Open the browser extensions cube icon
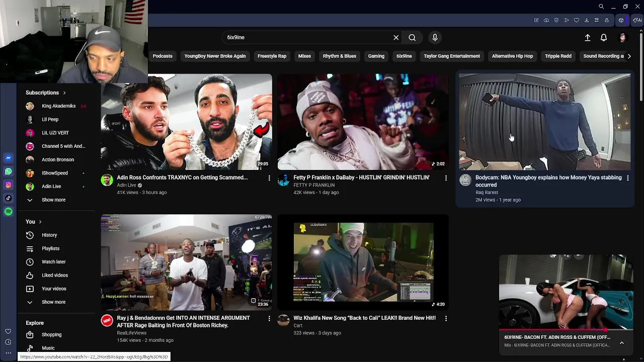 (x=621, y=20)
